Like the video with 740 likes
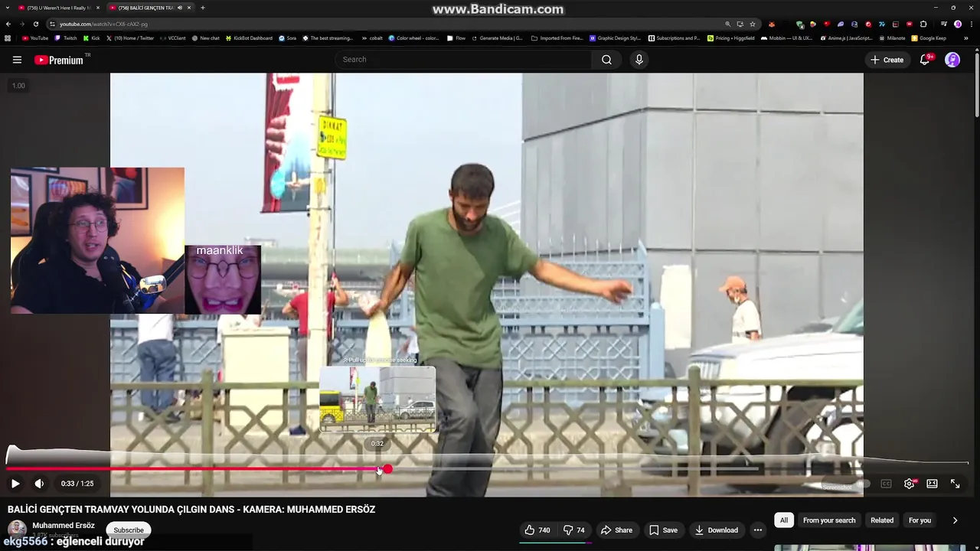980x551 pixels. click(537, 530)
